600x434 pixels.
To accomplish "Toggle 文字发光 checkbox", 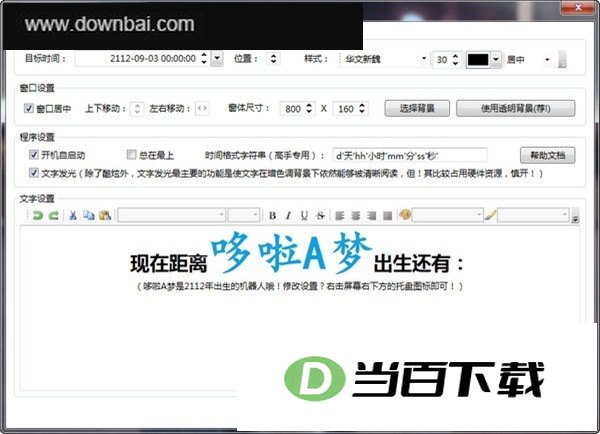I will pos(34,173).
